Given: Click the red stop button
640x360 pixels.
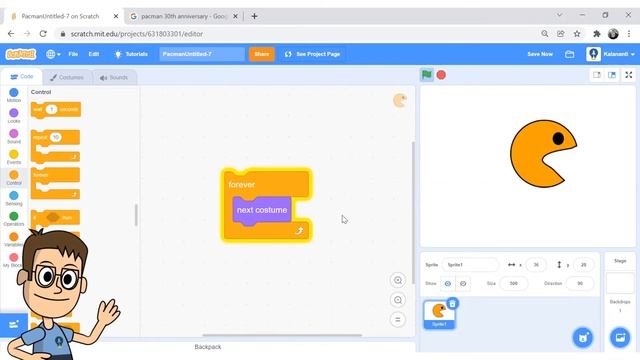Looking at the screenshot, I should [441, 75].
